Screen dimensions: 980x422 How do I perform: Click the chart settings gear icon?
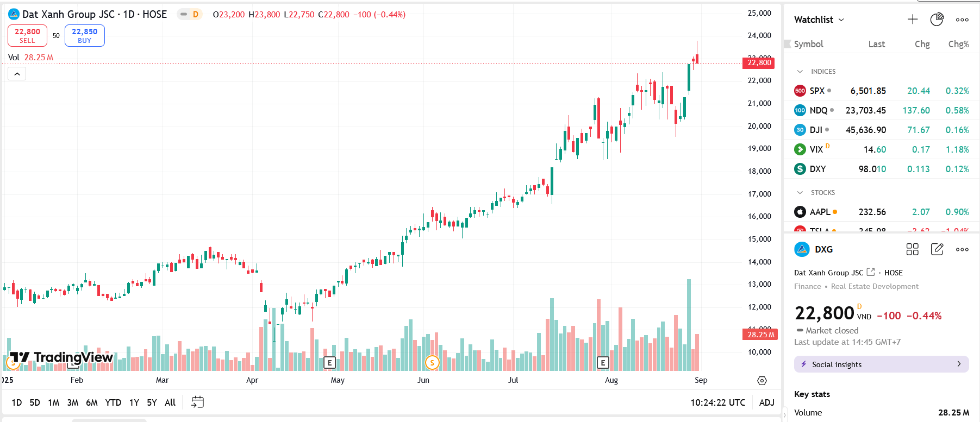point(762,381)
